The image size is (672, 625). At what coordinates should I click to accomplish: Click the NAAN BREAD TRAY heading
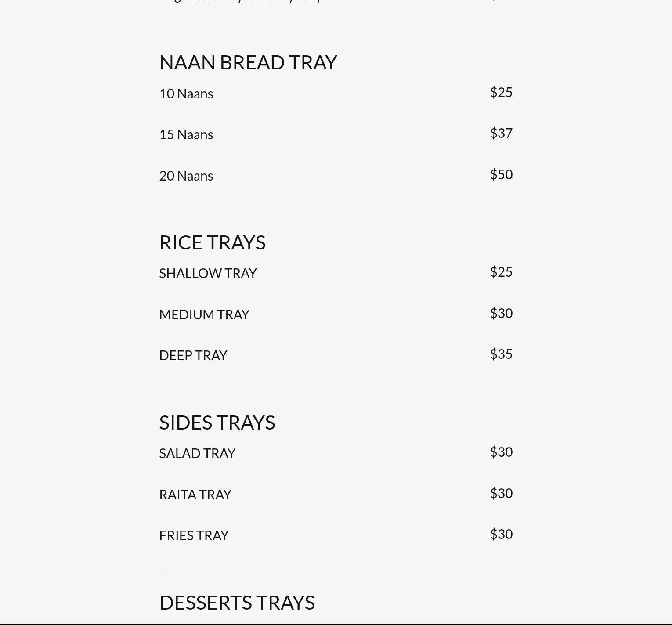click(x=248, y=62)
